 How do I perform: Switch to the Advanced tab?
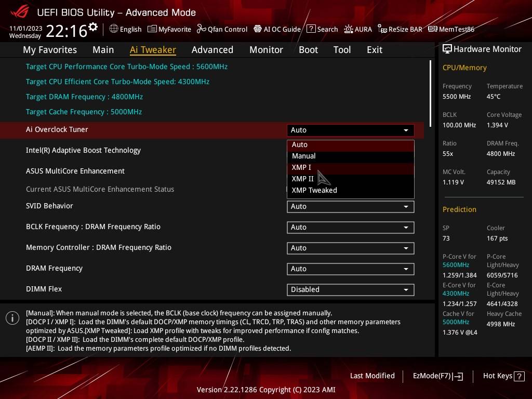click(212, 50)
